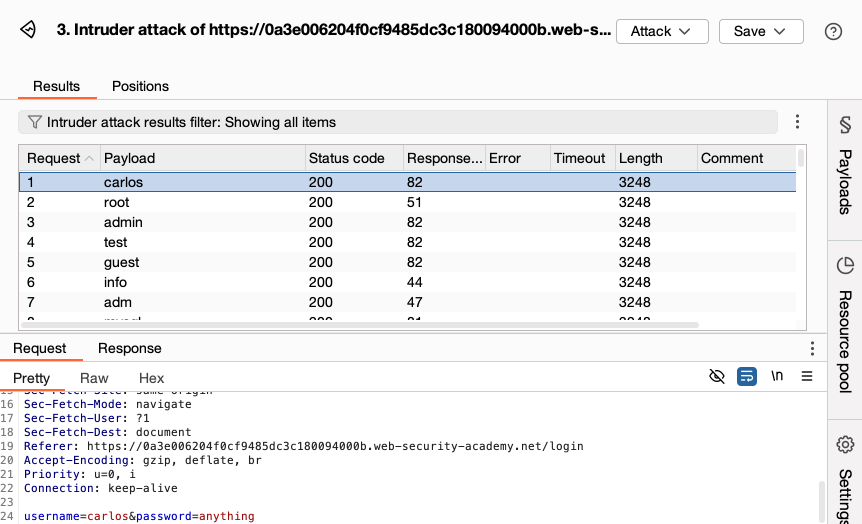The image size is (862, 524).
Task: Switch to the Response tab
Action: [x=129, y=348]
